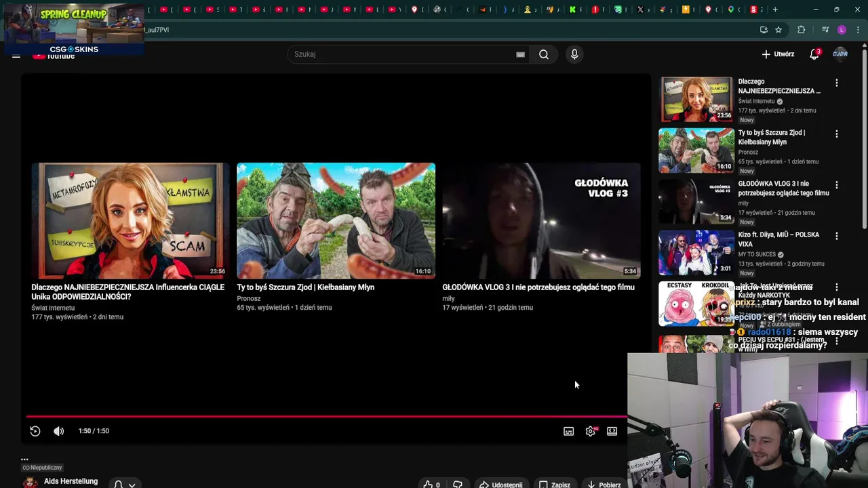Replay the finished video
Viewport: 868px width, 488px height.
click(35, 431)
